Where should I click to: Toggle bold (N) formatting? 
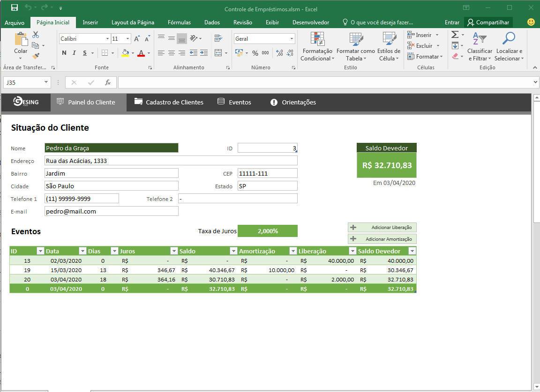(64, 53)
